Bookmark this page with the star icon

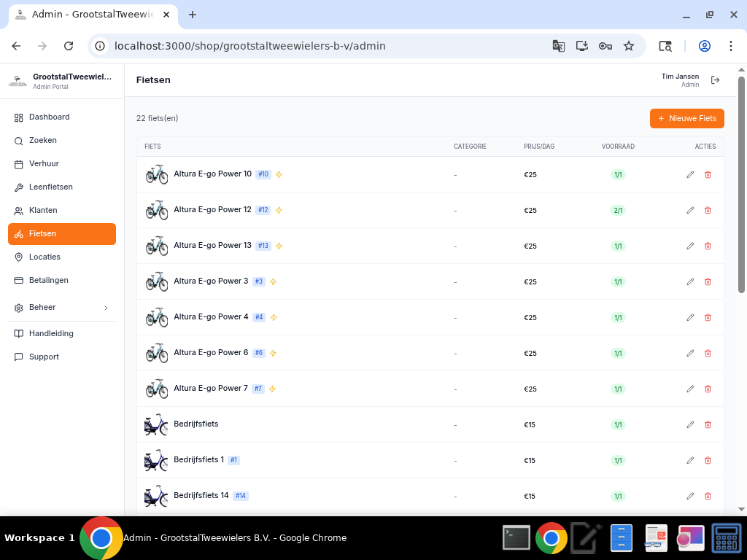click(x=629, y=46)
